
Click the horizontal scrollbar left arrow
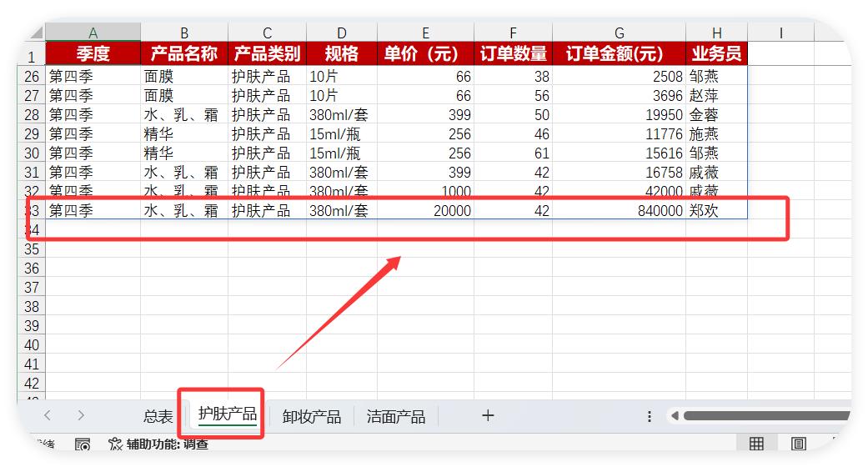pos(675,415)
